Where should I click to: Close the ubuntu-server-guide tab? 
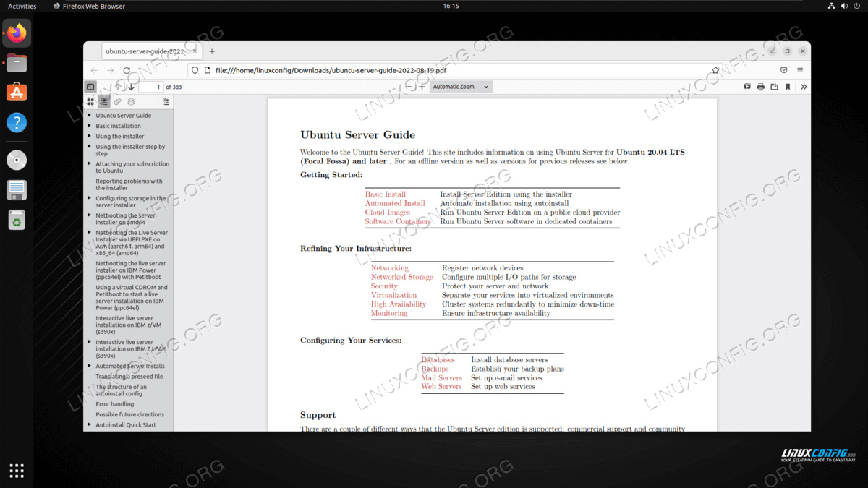tap(194, 51)
